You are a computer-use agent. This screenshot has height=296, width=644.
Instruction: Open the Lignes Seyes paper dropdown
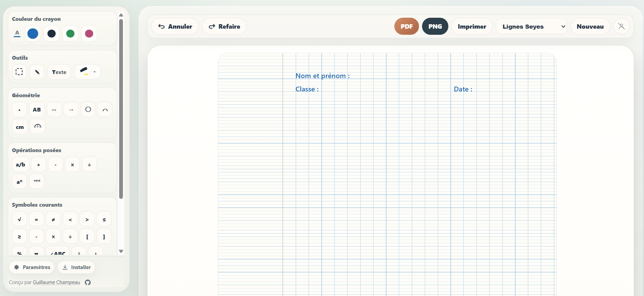click(531, 26)
